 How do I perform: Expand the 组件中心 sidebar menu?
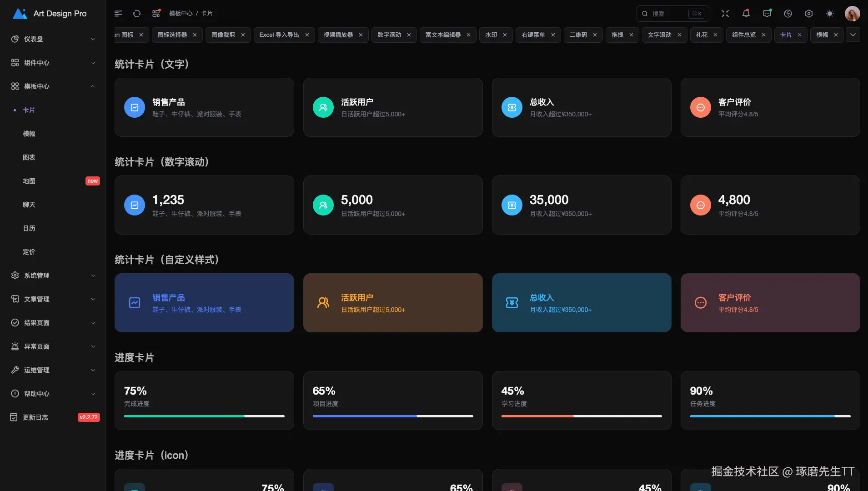[x=53, y=63]
